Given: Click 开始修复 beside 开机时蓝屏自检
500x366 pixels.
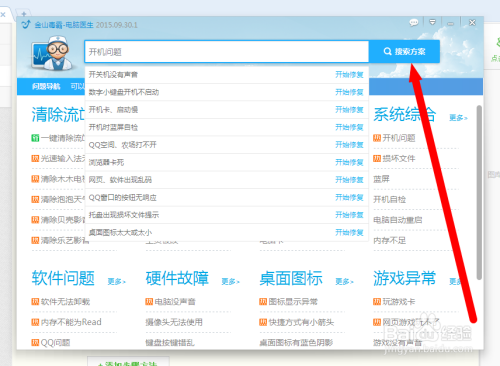Looking at the screenshot, I should click(x=349, y=127).
